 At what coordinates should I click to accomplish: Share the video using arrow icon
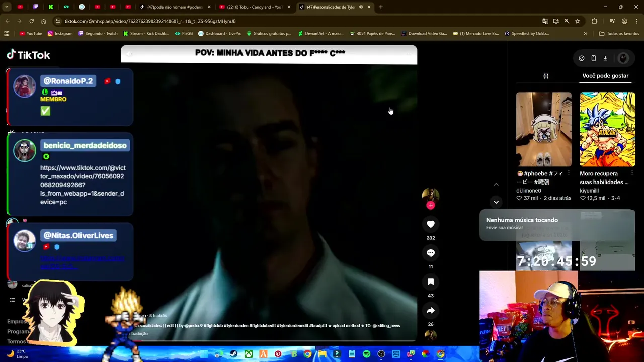(431, 311)
